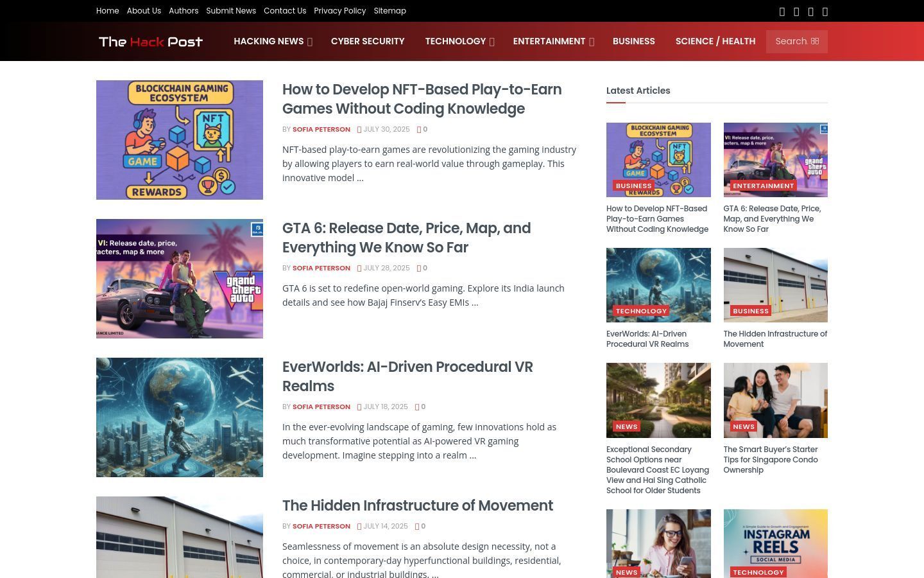
Task: Click Business tag on sidebar warehouse image
Action: coord(751,311)
